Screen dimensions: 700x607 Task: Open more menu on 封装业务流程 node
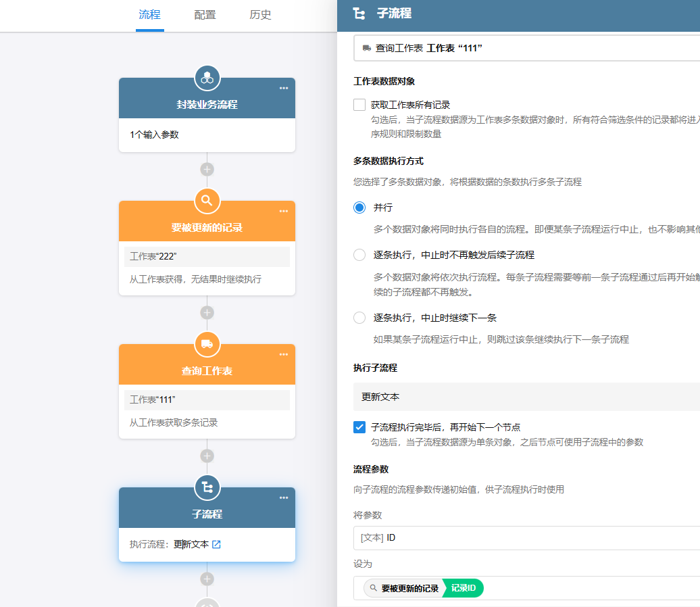(284, 88)
